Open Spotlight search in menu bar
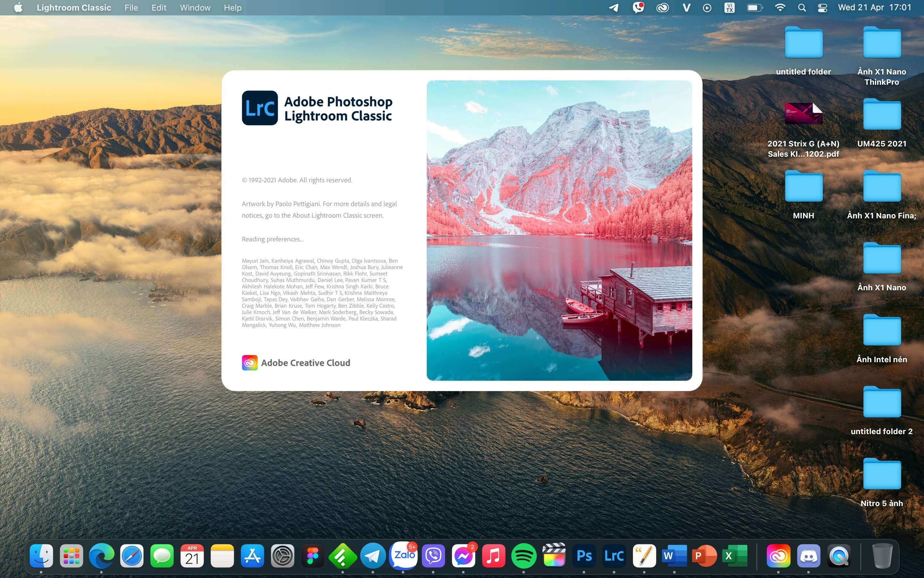Screen dimensions: 924x578 click(802, 8)
